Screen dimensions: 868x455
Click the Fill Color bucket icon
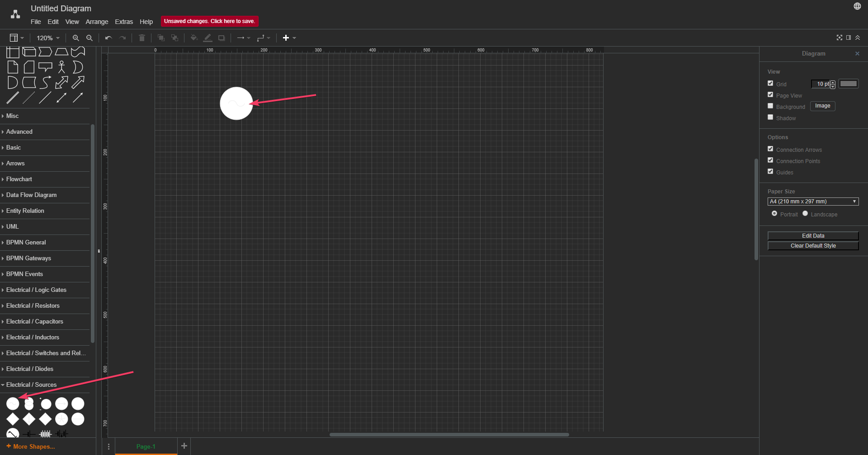(194, 38)
